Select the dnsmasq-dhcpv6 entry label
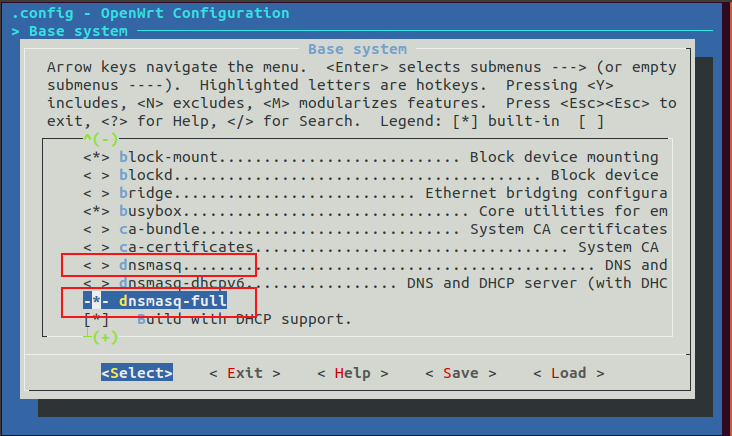732x436 pixels. pyautogui.click(x=182, y=283)
